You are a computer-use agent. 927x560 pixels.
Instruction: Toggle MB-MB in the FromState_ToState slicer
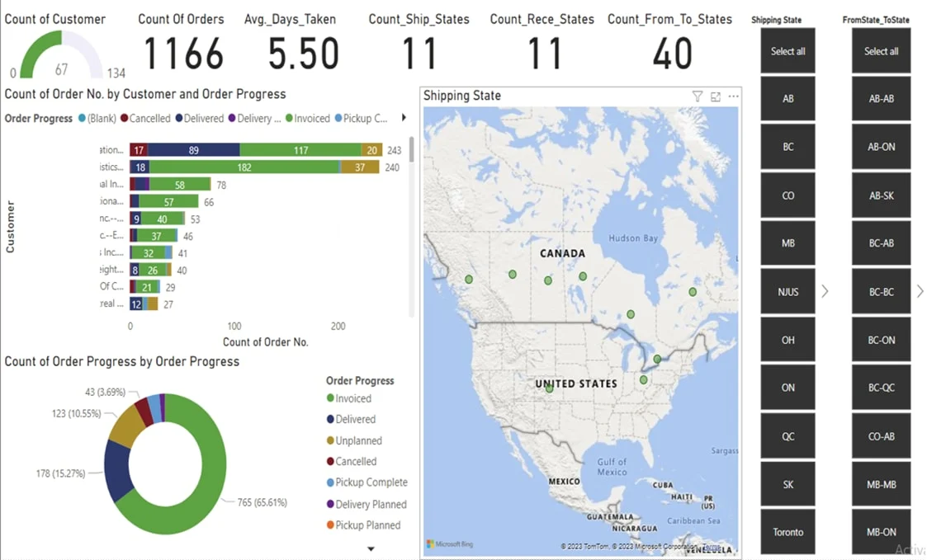coord(881,484)
